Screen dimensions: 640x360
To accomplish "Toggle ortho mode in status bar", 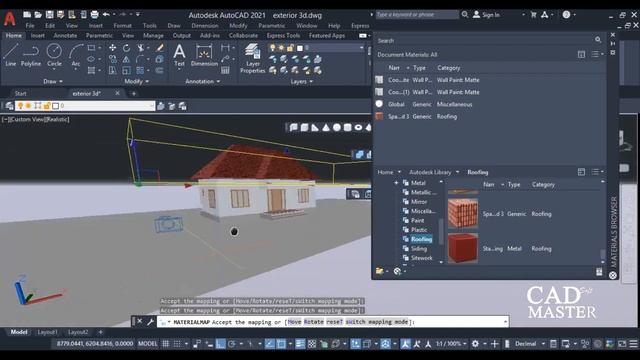I will pyautogui.click(x=220, y=344).
